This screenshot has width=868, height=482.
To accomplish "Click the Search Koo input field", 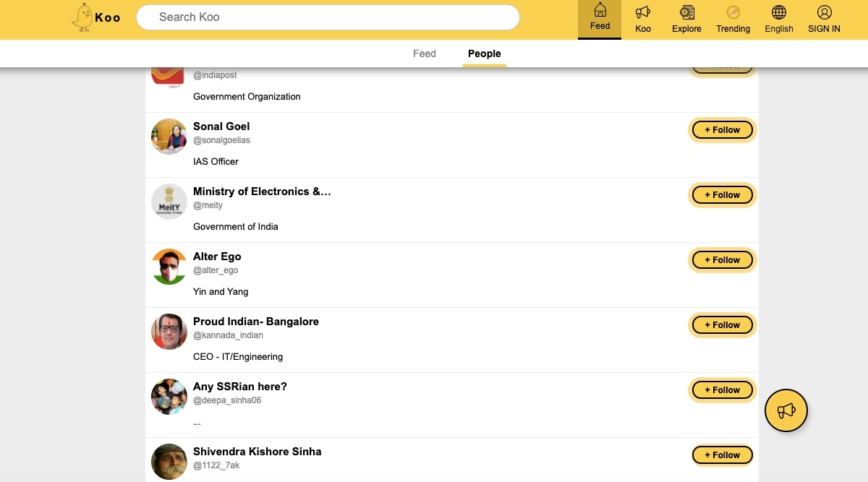I will click(328, 17).
